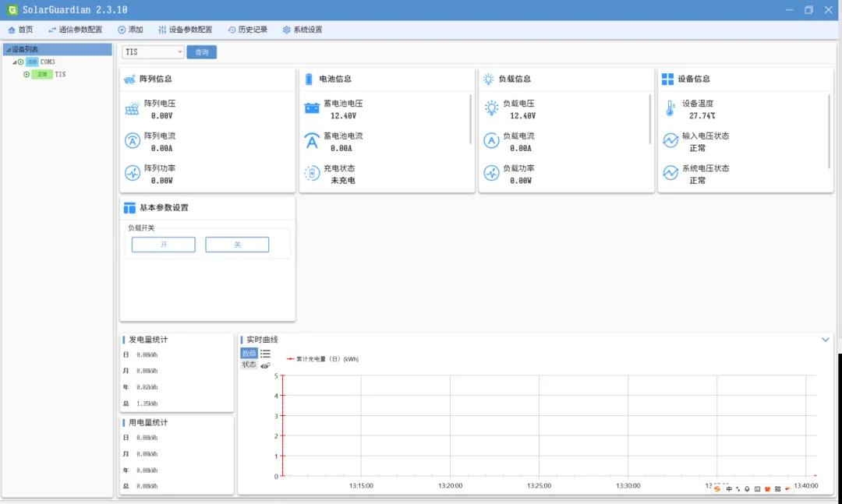
Task: Click the load voltage light bulb icon
Action: pyautogui.click(x=491, y=109)
